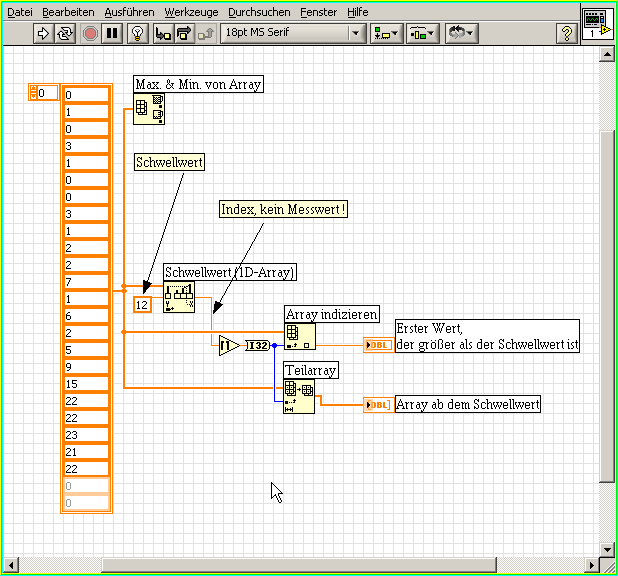Image resolution: width=618 pixels, height=576 pixels.
Task: Select the I32 conversion node
Action: [x=258, y=345]
